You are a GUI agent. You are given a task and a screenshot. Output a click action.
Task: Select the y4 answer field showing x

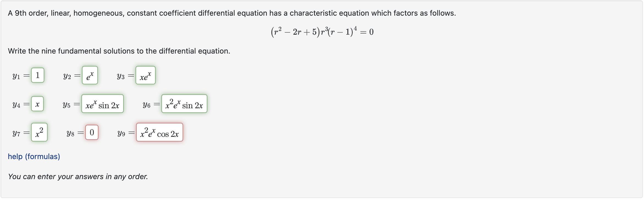coord(37,104)
